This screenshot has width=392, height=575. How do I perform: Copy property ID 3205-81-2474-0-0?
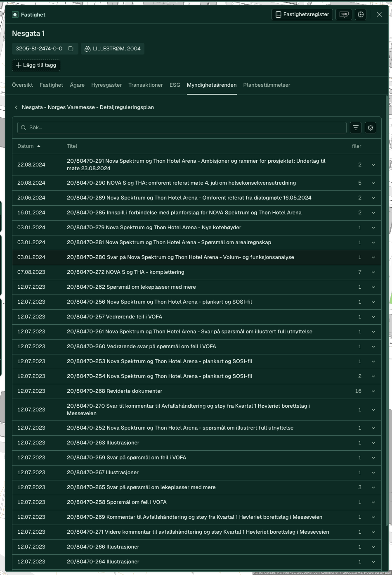[71, 49]
